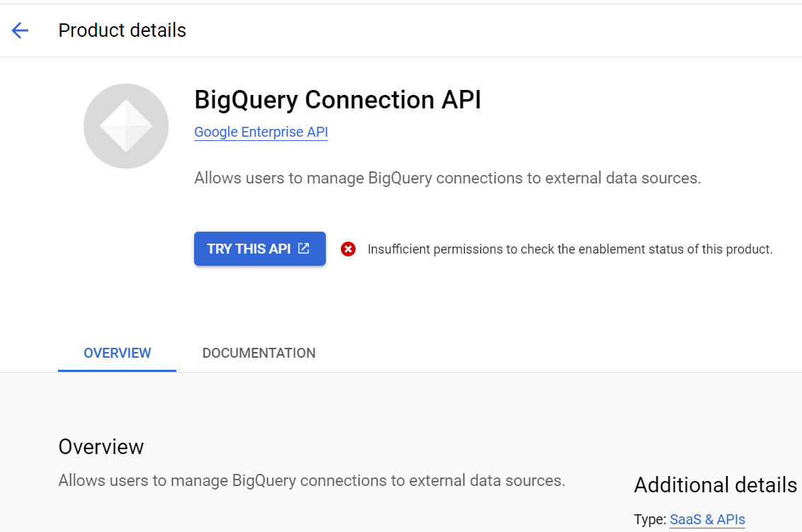Click the 'Type:' label
Viewport: 802px width, 532px height.
(x=650, y=519)
